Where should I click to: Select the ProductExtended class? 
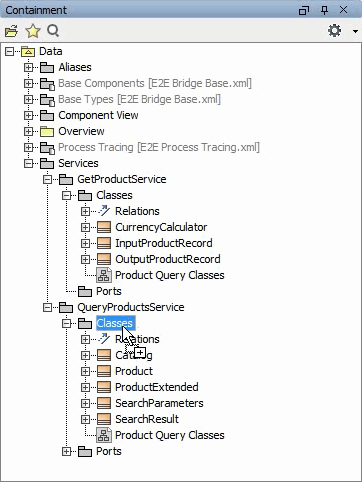(157, 387)
